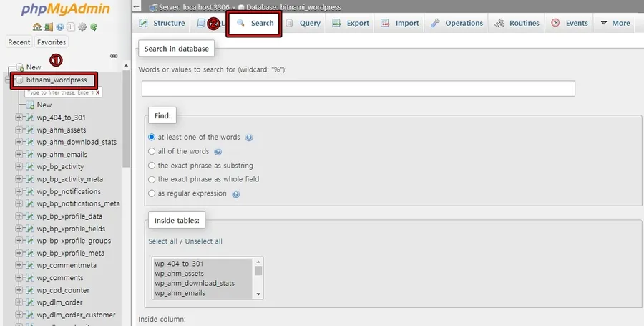This screenshot has height=326, width=644.
Task: Expand the wp_404_to_301 tree node
Action: tap(19, 118)
